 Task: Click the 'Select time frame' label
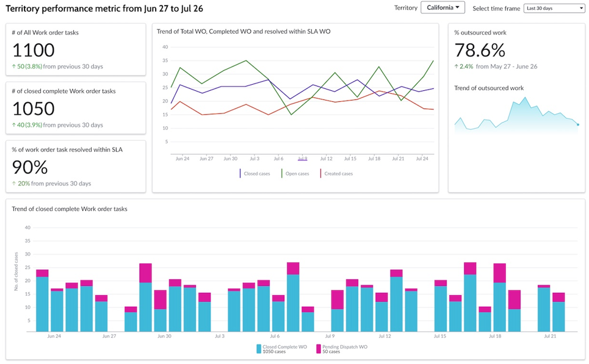(x=496, y=9)
